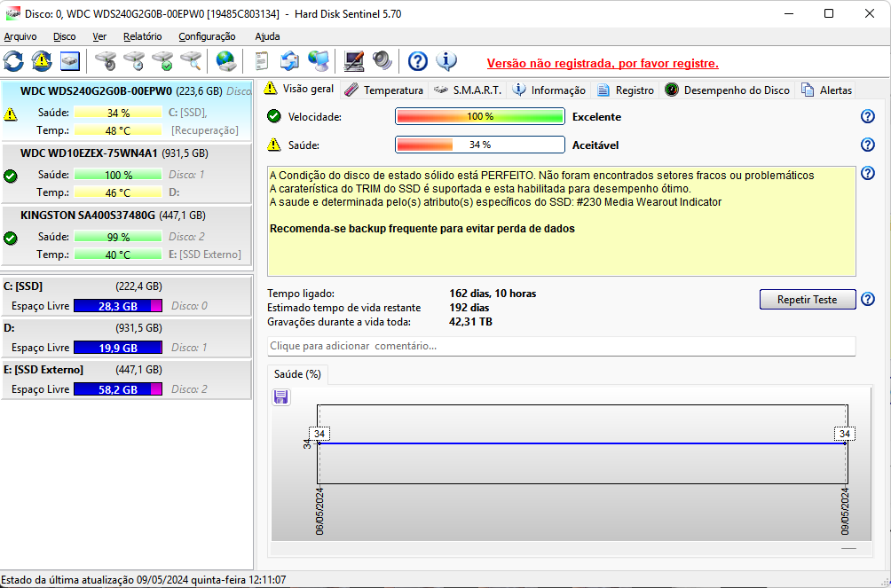Switch to the Temperatura tab
The width and height of the screenshot is (891, 588).
(384, 90)
